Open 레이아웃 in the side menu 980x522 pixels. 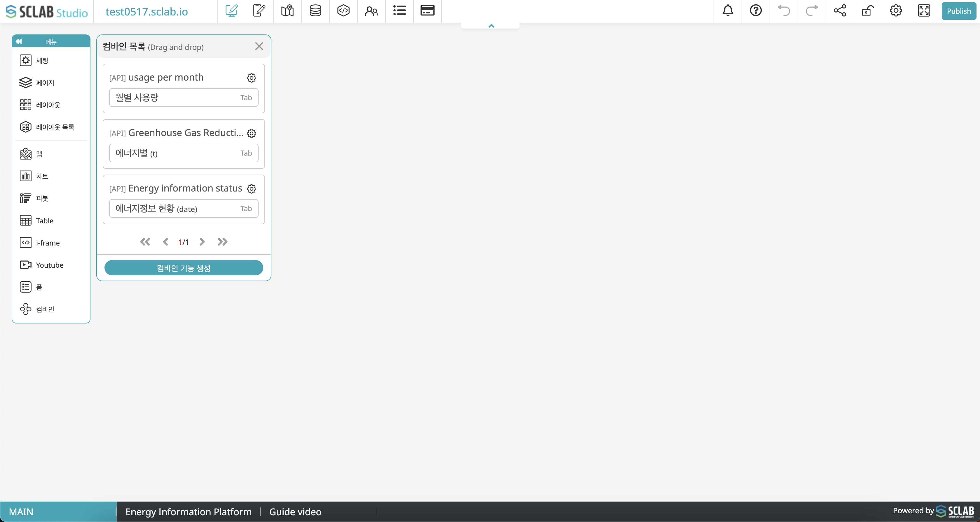51,105
